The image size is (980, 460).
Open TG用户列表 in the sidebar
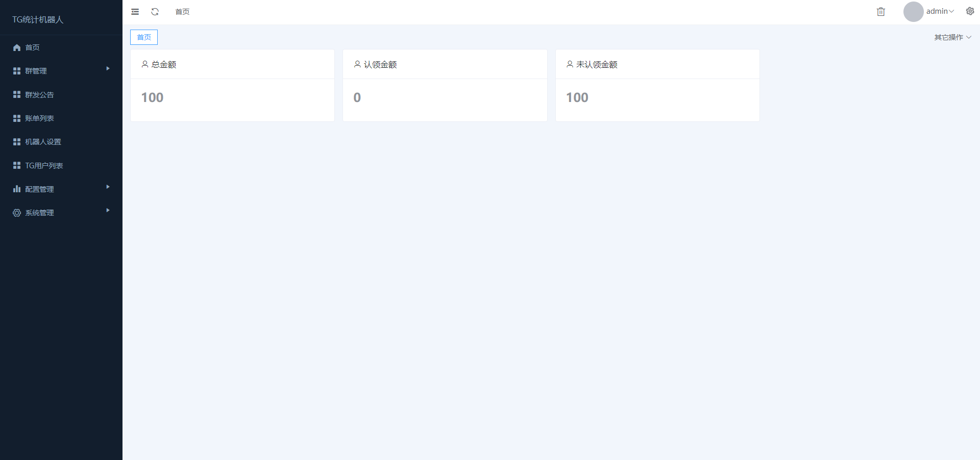tap(44, 166)
